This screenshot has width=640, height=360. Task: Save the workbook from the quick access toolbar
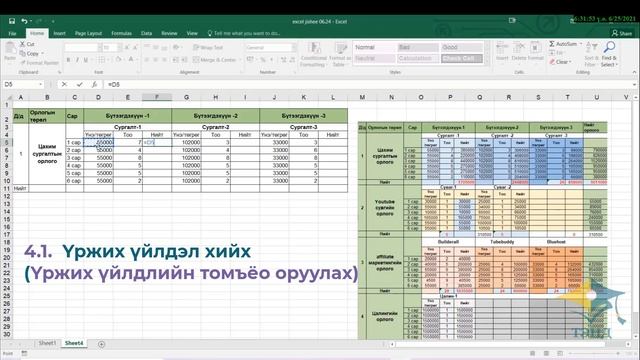[x=11, y=21]
